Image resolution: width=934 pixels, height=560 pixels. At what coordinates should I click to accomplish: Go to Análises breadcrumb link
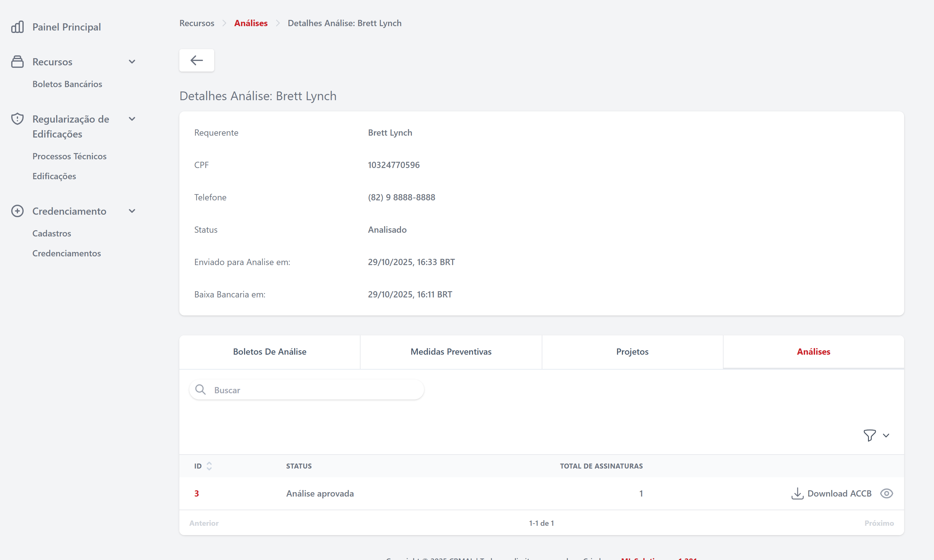coord(251,23)
